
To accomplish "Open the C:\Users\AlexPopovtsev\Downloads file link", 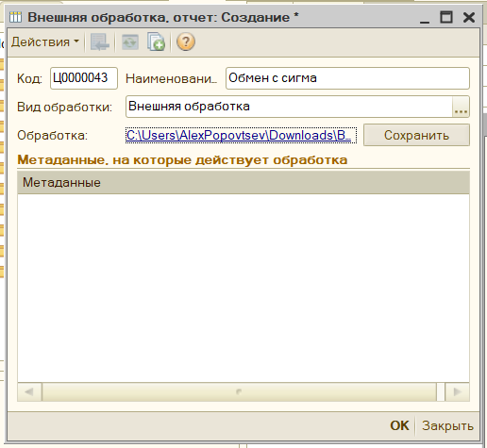I will (x=241, y=135).
